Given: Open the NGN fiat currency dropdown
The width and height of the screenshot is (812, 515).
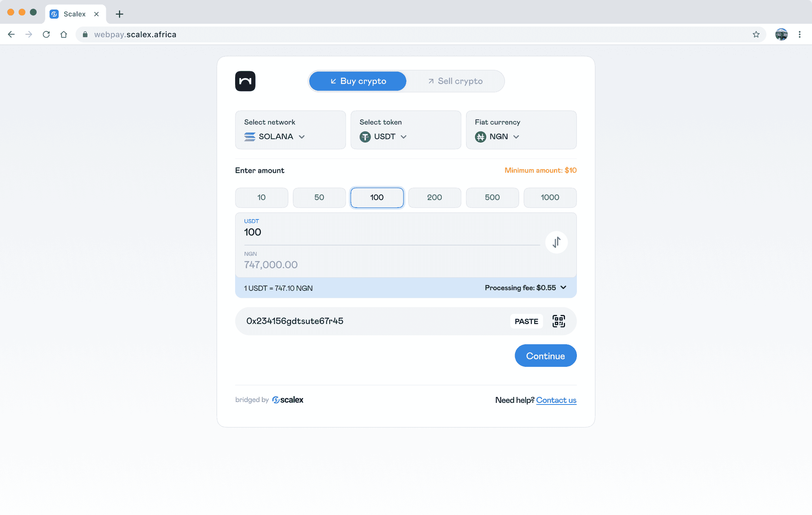Looking at the screenshot, I should pyautogui.click(x=498, y=137).
